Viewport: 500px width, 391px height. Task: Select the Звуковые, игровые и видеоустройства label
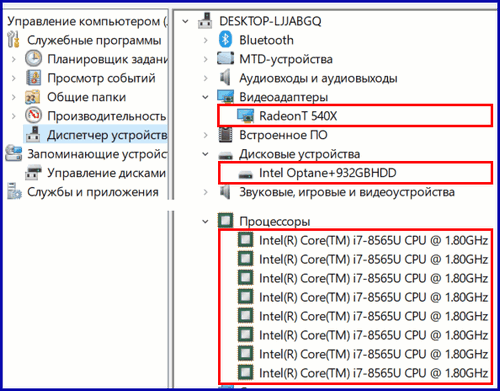point(347,192)
